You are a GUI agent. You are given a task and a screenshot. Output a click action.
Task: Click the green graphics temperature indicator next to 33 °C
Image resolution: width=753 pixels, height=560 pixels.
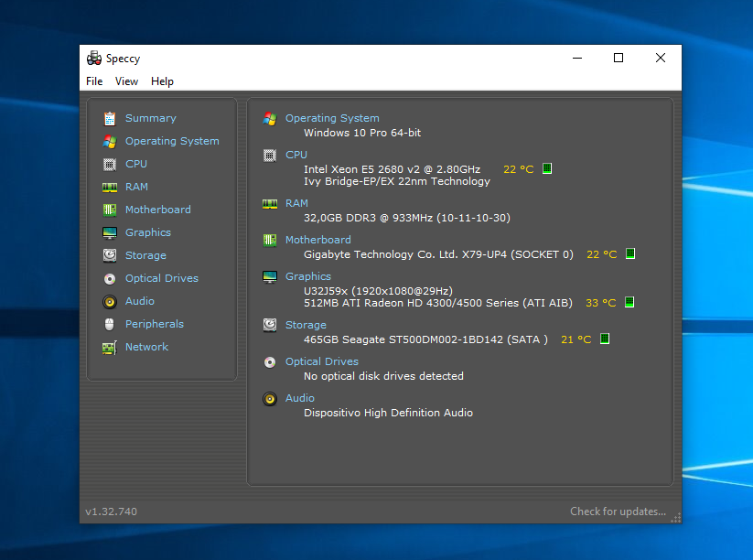629,302
